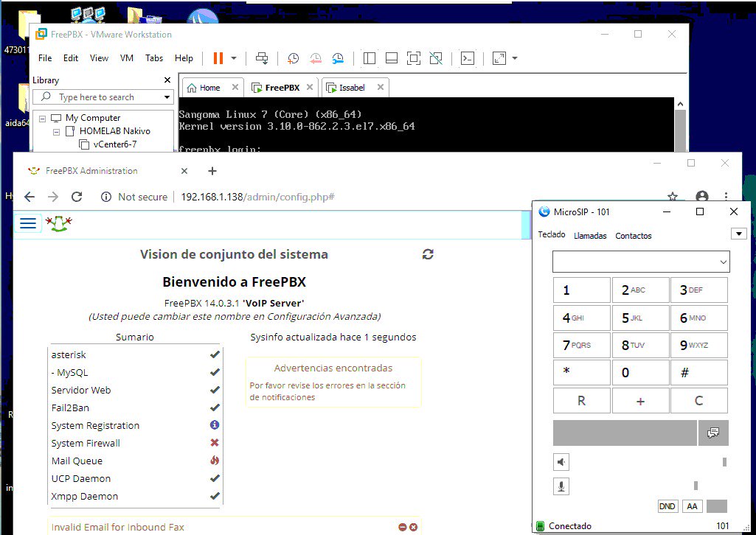
Task: Revert the VM to the previous snapshot
Action: tap(316, 58)
